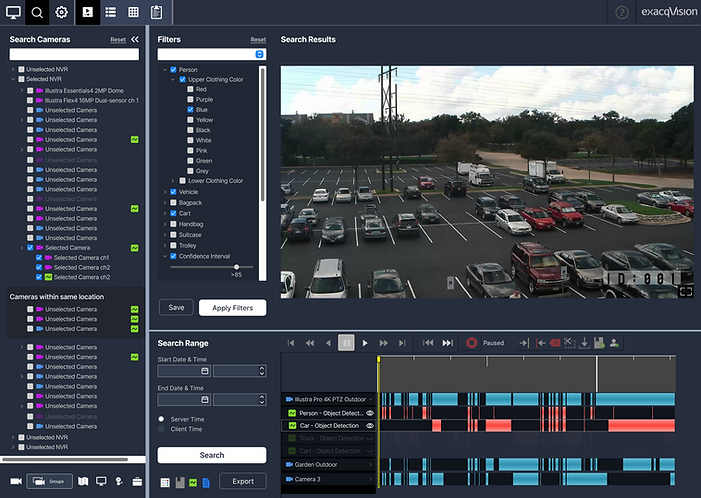Viewport: 701px width, 498px height.
Task: Select the camera list icon at bottom
Action: (16, 481)
